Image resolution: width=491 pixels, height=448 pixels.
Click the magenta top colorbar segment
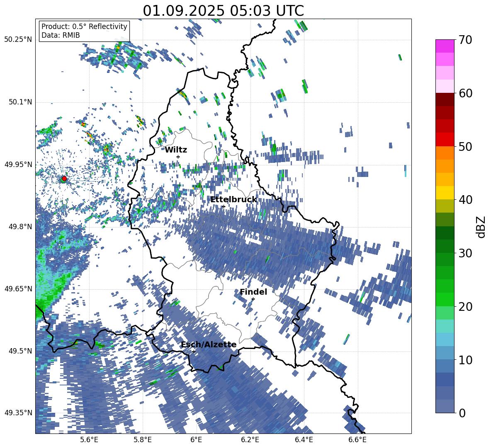click(x=445, y=46)
